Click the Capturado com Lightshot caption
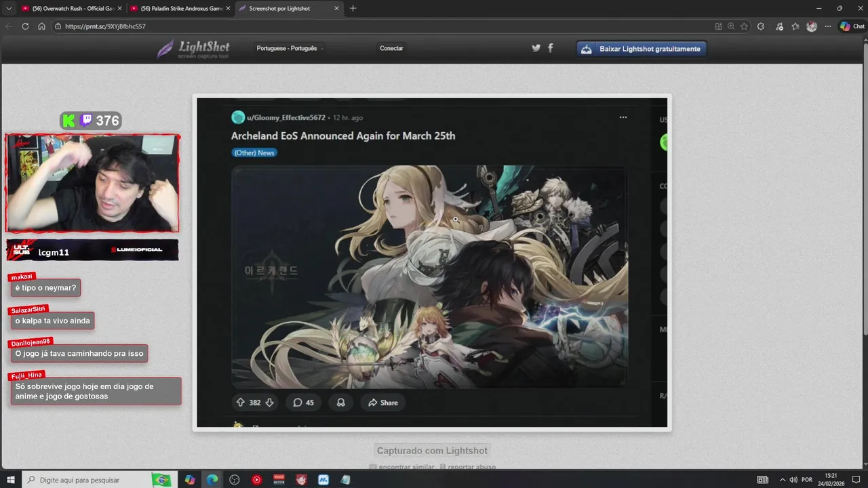 coord(432,451)
